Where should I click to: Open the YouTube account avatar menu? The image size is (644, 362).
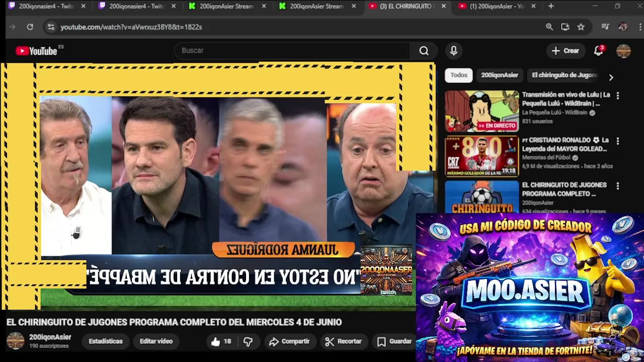click(x=623, y=51)
